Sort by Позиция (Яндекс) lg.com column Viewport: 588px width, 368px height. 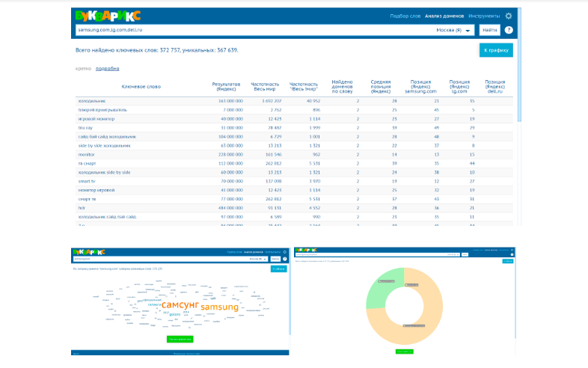pyautogui.click(x=459, y=87)
